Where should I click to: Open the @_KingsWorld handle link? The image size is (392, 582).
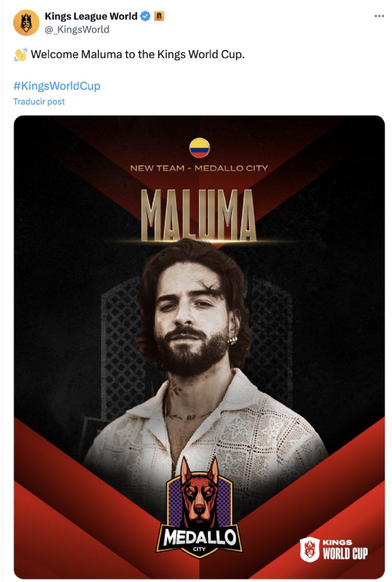[77, 29]
